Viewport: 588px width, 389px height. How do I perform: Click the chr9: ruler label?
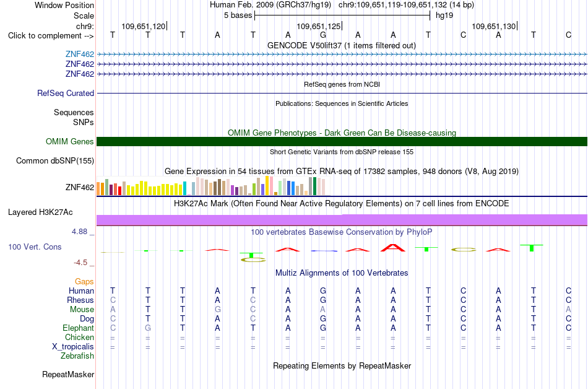85,26
